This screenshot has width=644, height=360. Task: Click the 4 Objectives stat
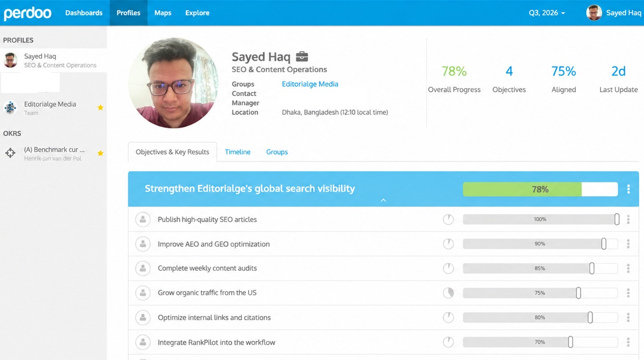click(509, 79)
